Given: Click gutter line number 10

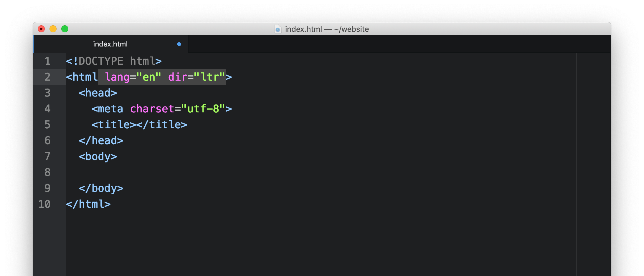Looking at the screenshot, I should point(44,204).
